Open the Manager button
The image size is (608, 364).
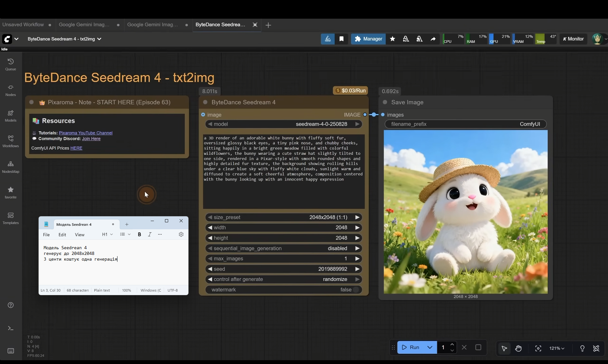click(x=368, y=39)
